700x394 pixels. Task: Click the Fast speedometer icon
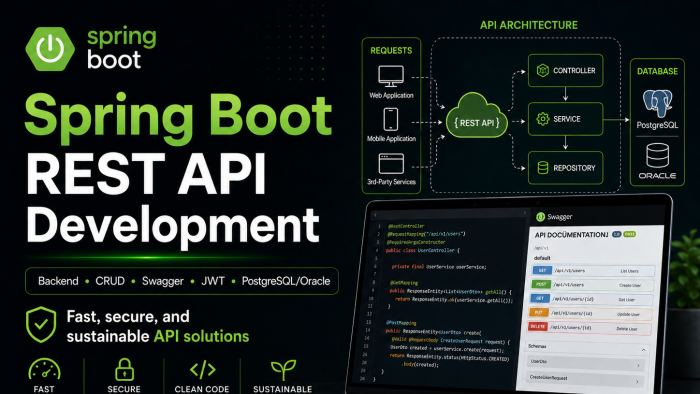44,370
